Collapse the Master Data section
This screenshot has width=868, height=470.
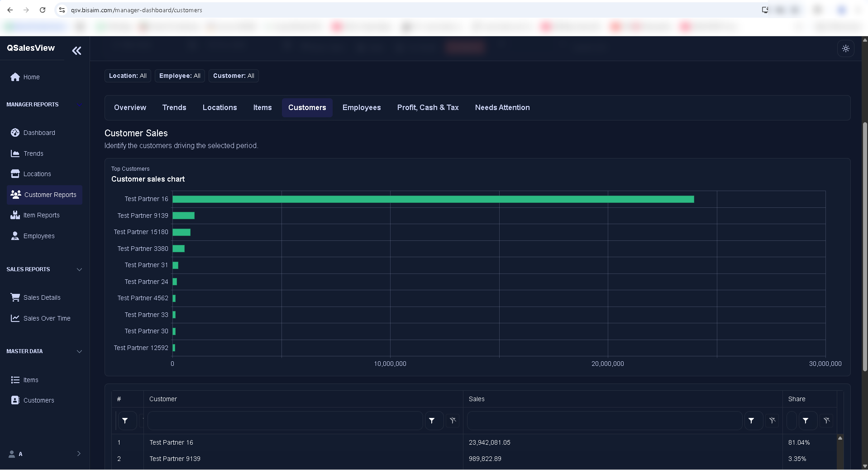click(79, 351)
